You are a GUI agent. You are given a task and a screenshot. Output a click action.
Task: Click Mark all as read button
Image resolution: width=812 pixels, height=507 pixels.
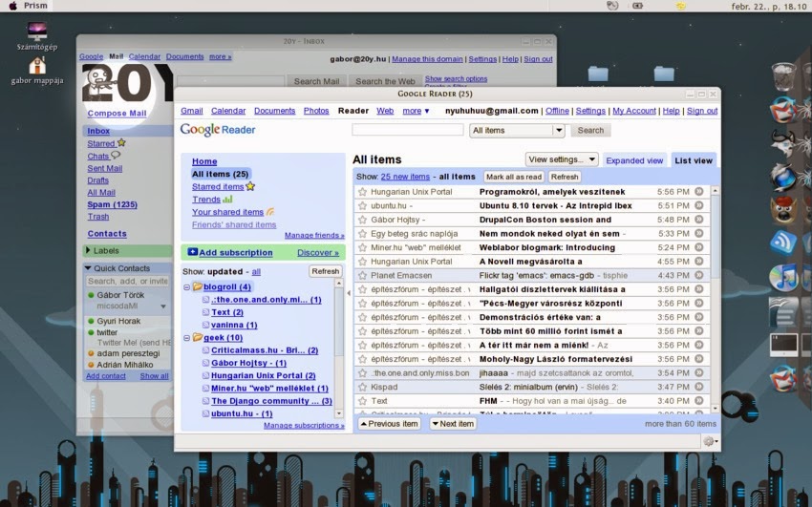click(514, 177)
